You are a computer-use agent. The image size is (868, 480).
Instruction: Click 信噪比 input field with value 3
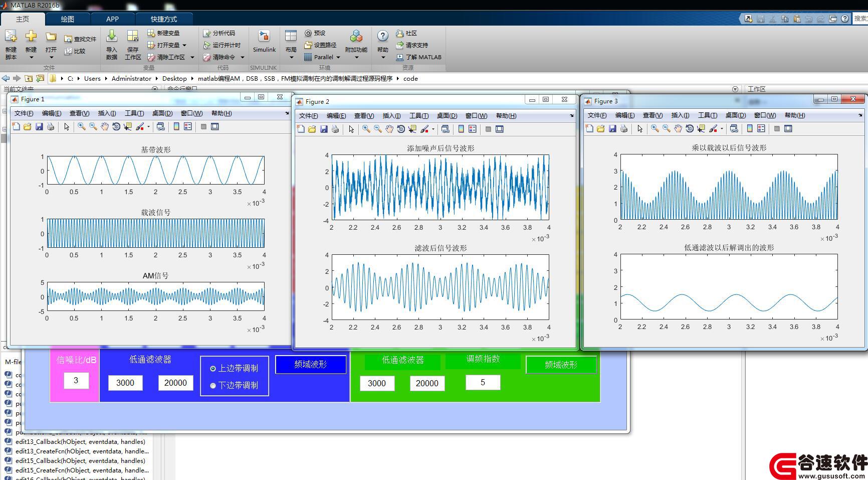point(76,381)
